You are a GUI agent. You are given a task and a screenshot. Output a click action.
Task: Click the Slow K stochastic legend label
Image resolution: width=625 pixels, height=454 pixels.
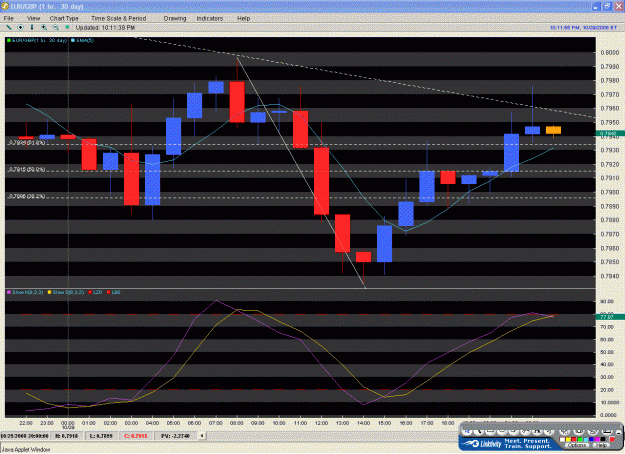(x=25, y=292)
